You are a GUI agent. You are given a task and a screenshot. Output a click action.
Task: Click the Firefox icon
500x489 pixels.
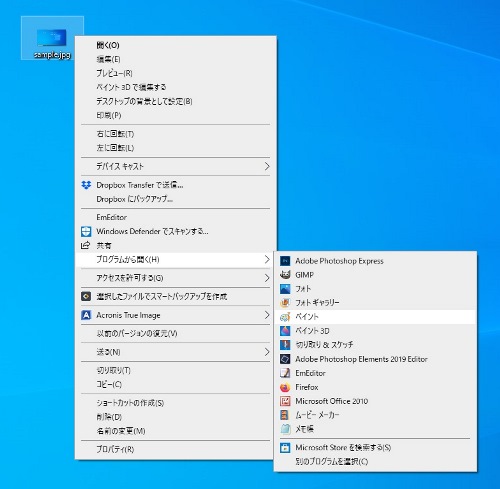point(285,387)
